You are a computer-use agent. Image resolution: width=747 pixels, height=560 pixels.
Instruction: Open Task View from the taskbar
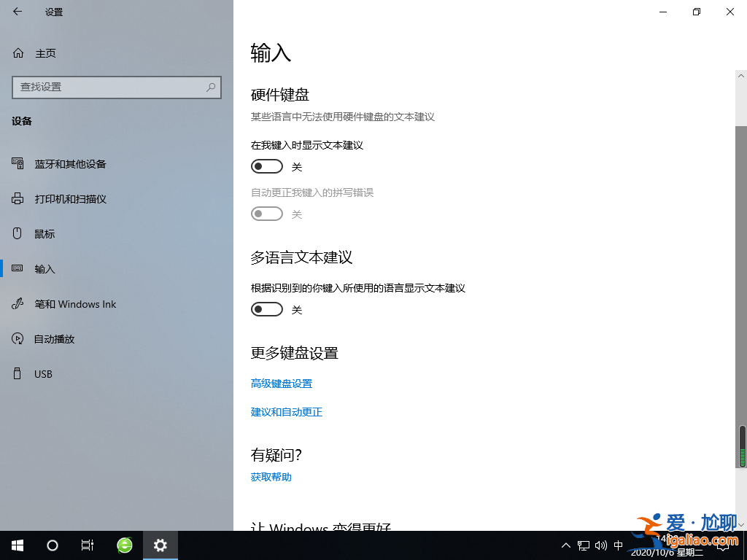click(x=88, y=545)
